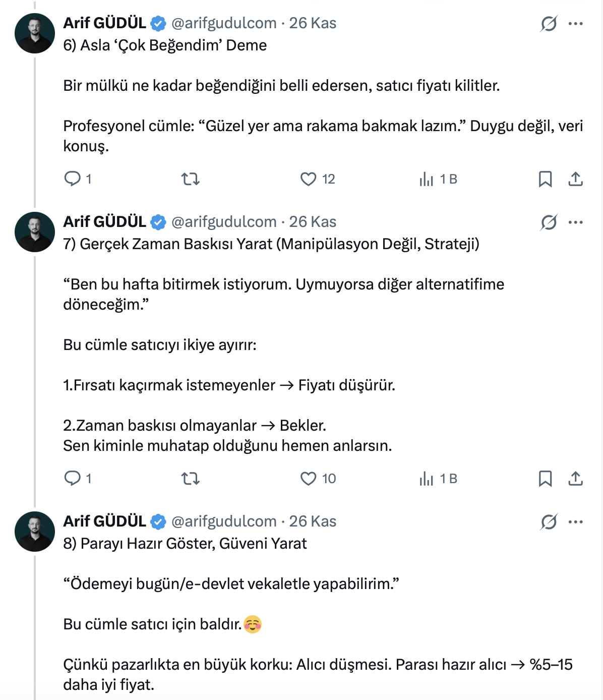This screenshot has height=700, width=603.
Task: Open Arif GÜDÜL profile name on tweet 6
Action: tap(104, 23)
